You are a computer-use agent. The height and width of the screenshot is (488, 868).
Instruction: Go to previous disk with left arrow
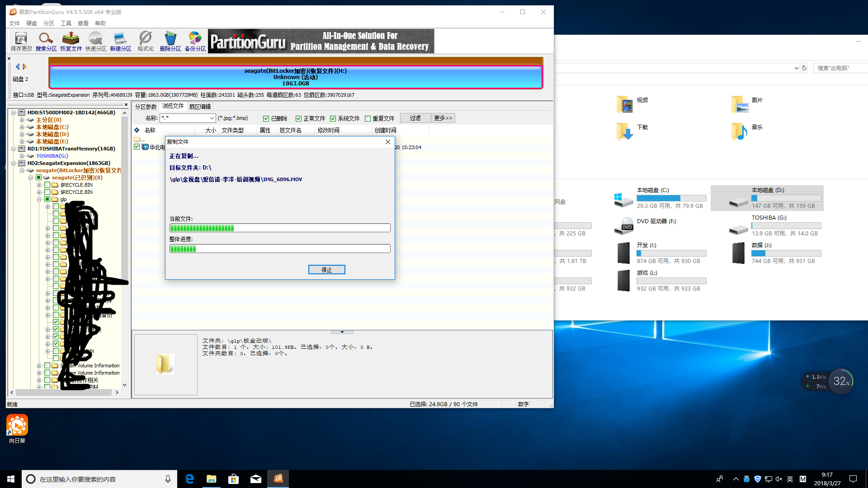[18, 66]
